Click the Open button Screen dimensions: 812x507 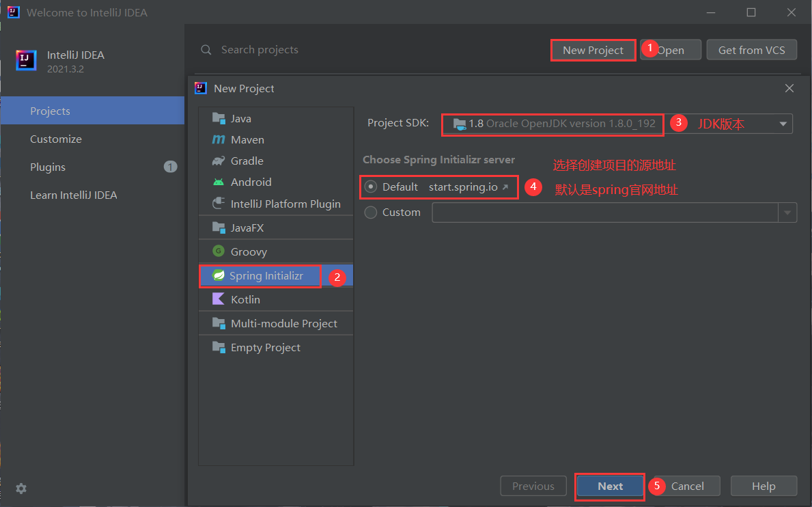671,51
